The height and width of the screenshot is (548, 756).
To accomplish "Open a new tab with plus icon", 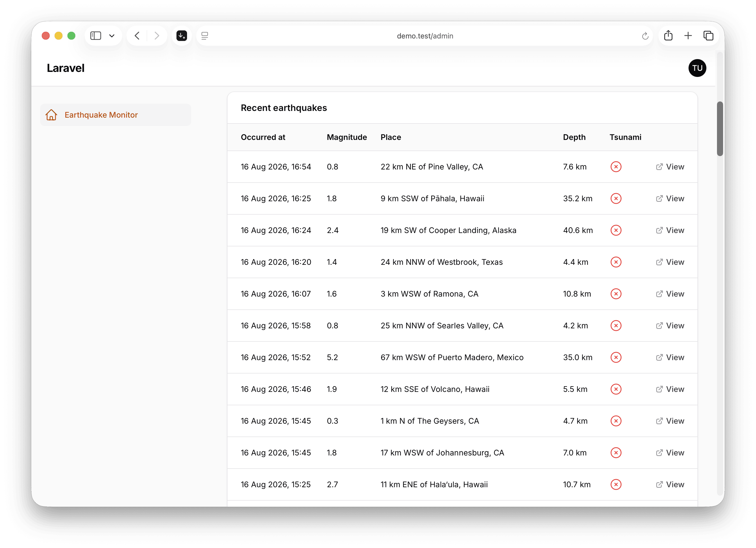I will point(688,36).
